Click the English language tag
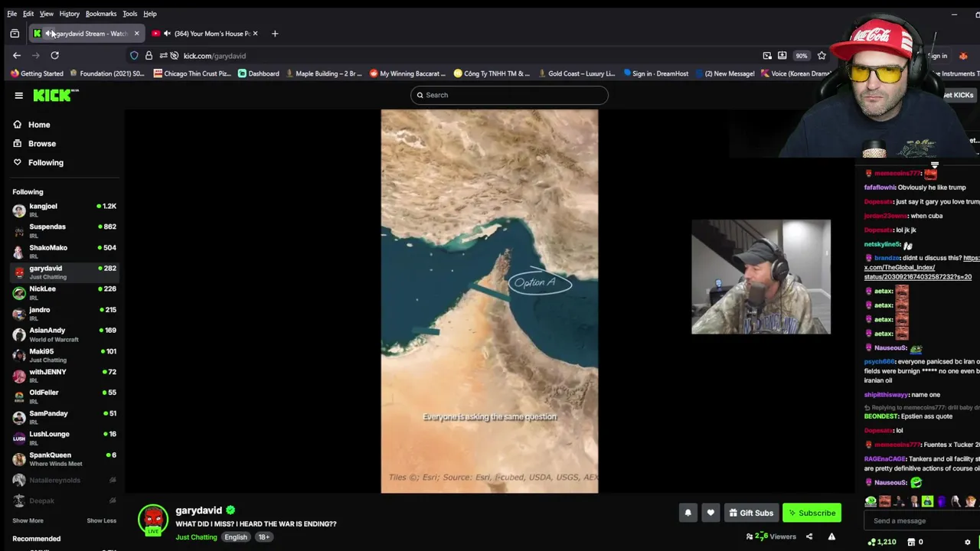980x551 pixels. point(236,537)
